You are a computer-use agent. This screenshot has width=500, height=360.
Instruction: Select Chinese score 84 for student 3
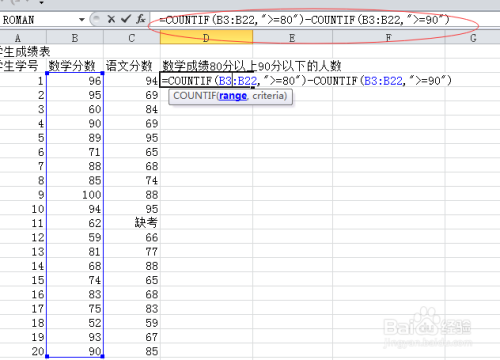click(x=132, y=109)
